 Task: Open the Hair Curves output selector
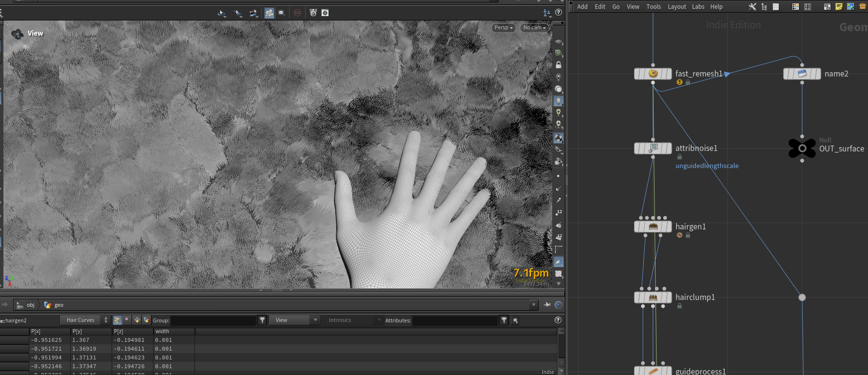pyautogui.click(x=85, y=320)
